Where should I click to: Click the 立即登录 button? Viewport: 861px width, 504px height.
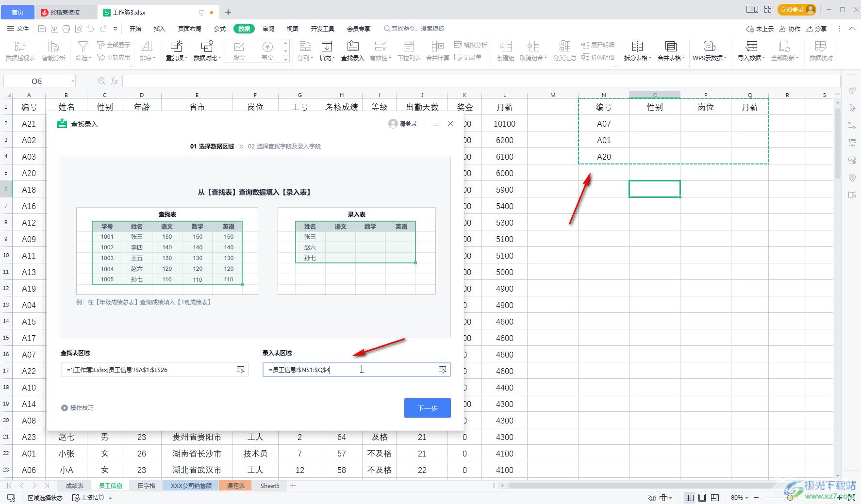[796, 10]
